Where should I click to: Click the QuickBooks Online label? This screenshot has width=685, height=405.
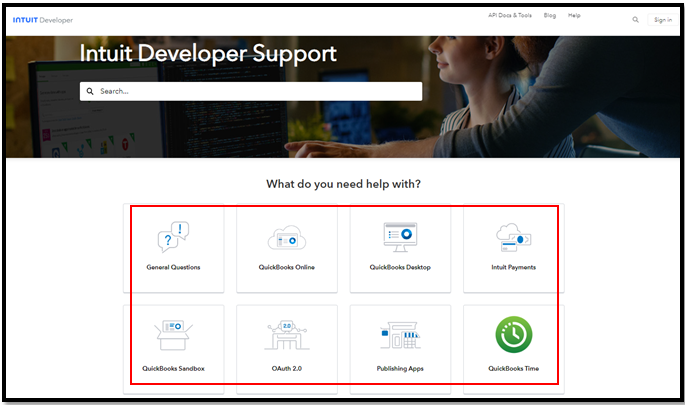[287, 267]
